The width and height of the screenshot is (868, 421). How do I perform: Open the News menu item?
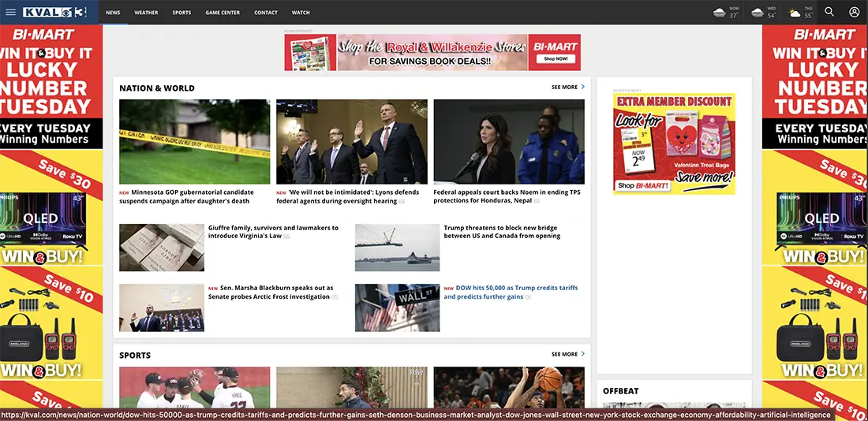(113, 12)
